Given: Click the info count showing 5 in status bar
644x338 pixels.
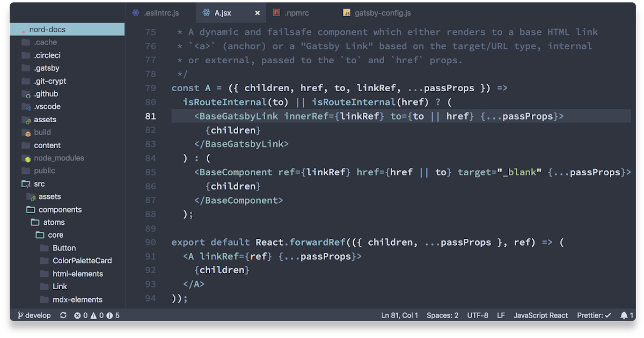Looking at the screenshot, I should coord(115,315).
